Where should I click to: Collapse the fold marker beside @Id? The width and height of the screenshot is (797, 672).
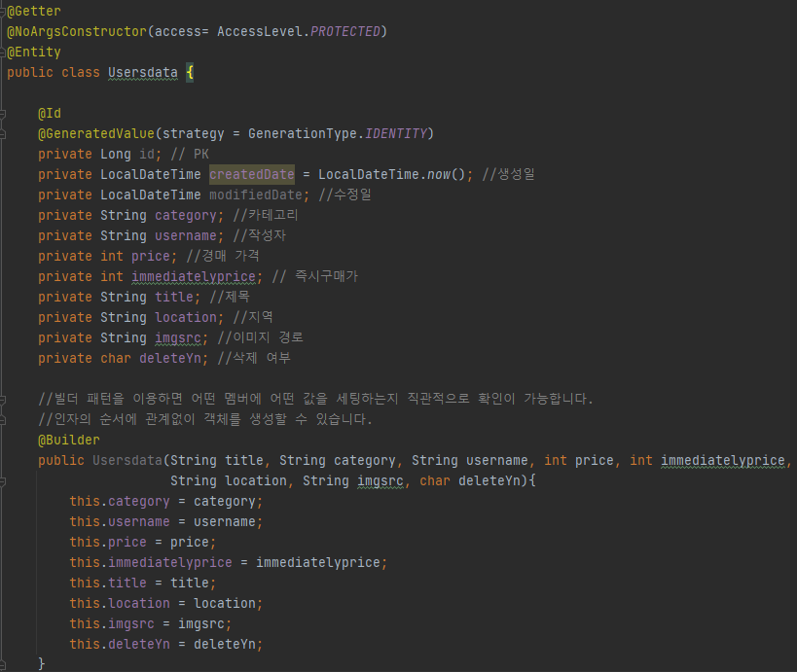3,114
